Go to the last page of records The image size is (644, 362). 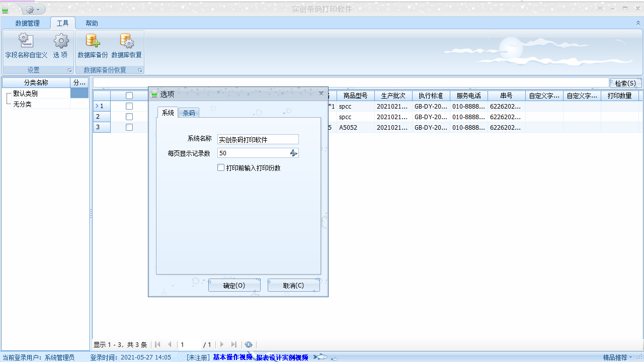point(233,344)
